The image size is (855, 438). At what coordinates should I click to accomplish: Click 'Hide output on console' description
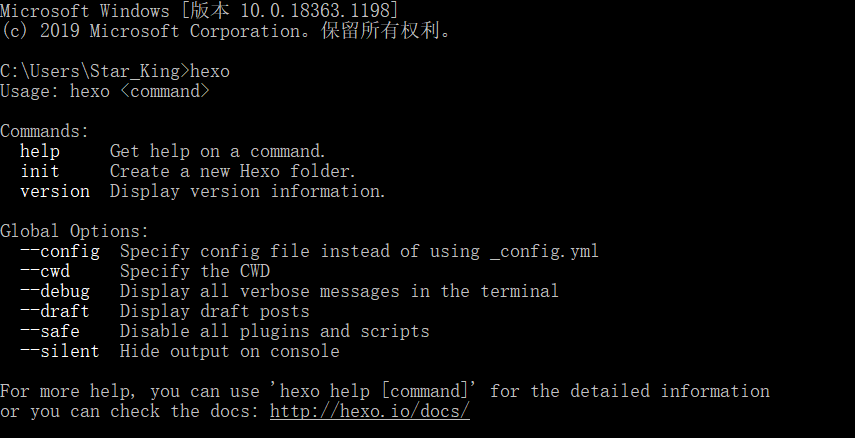point(229,351)
